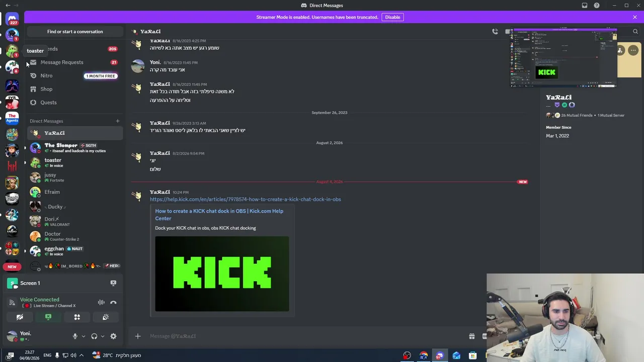Stop streaming Screen 1
Image resolution: width=644 pixels, height=362 pixels.
[x=113, y=283]
